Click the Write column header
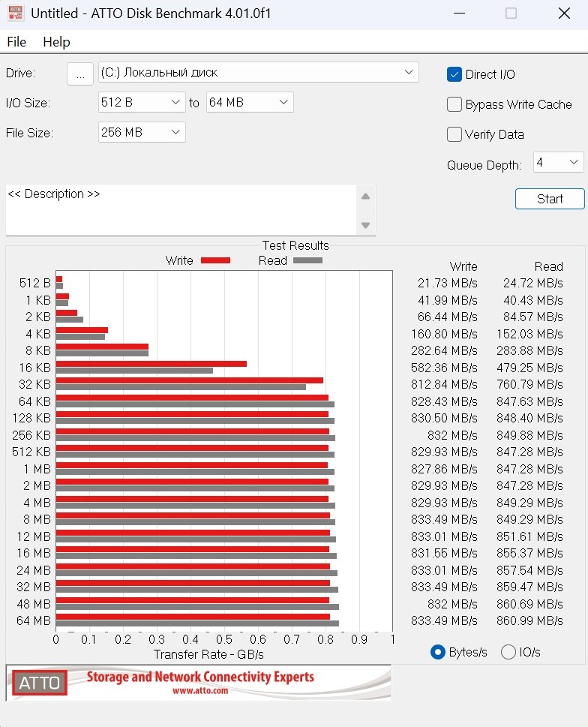588x727 pixels. pyautogui.click(x=463, y=266)
